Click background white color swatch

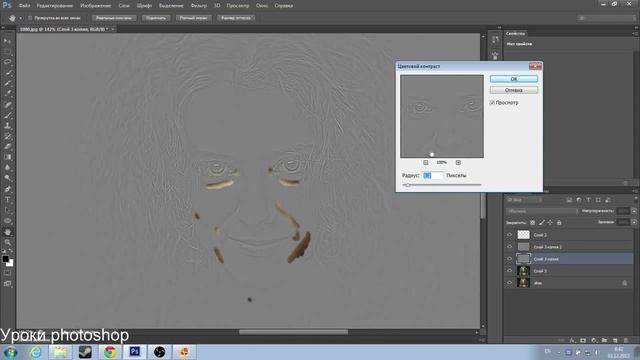point(10,264)
